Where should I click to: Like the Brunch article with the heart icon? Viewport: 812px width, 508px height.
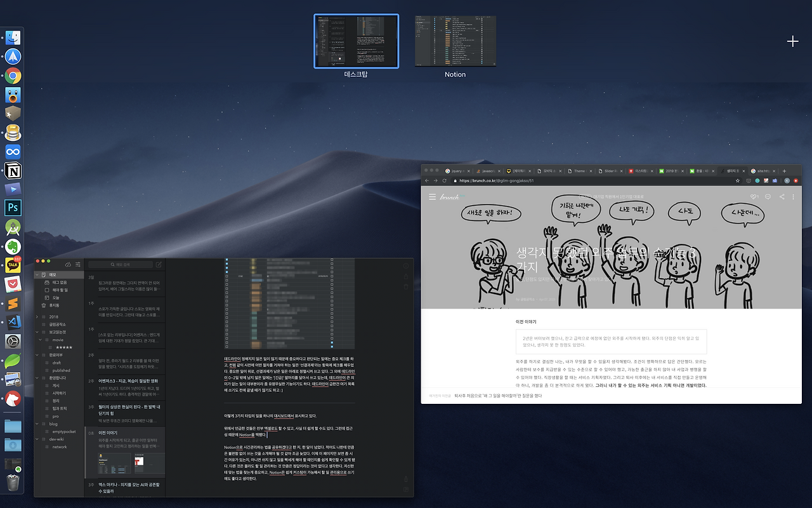[x=754, y=197]
